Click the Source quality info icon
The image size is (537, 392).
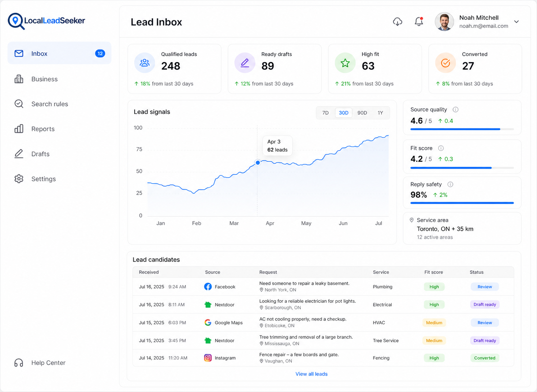click(455, 109)
